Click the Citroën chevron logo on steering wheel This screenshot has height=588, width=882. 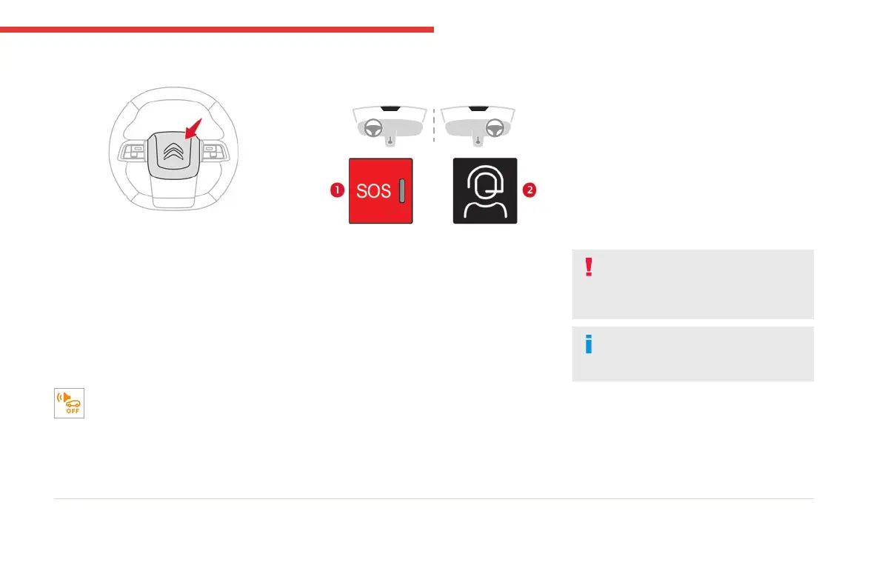tap(173, 152)
